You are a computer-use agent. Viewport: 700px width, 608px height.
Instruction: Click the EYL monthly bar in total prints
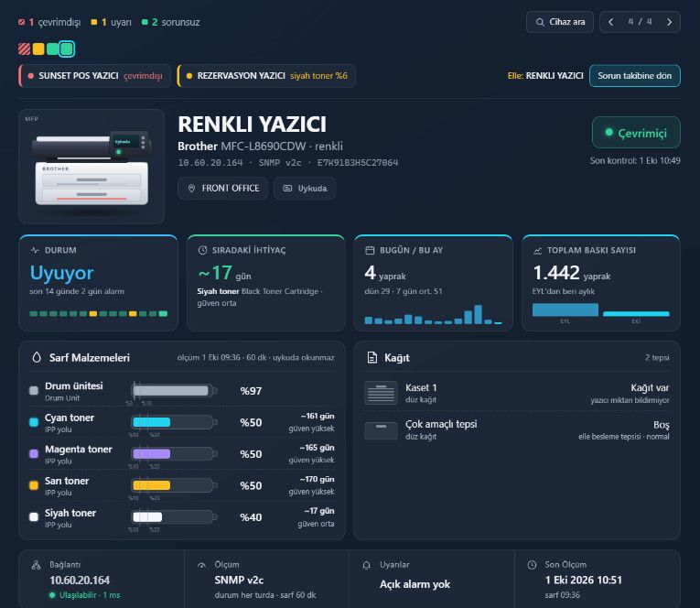pyautogui.click(x=565, y=309)
